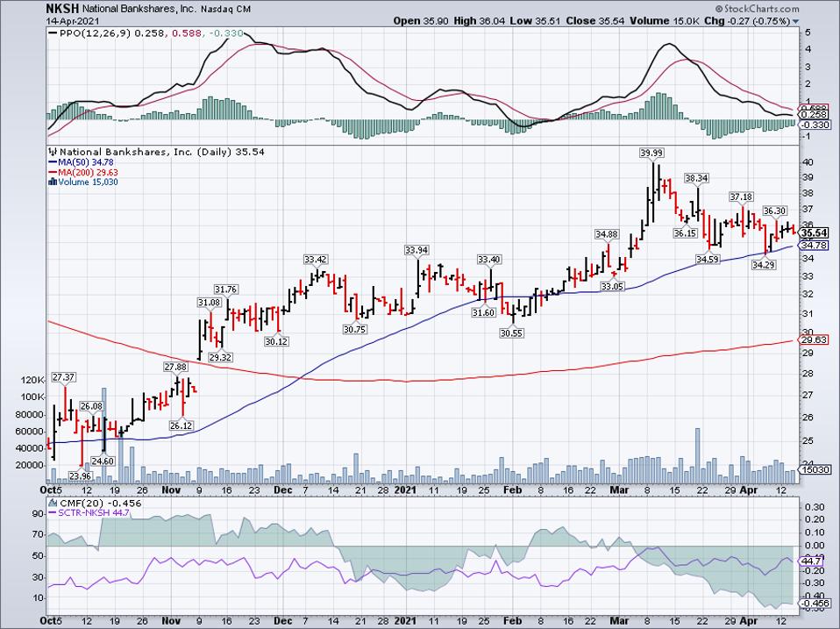
Task: Click the boxed 15030 volume axis tag
Action: [815, 470]
